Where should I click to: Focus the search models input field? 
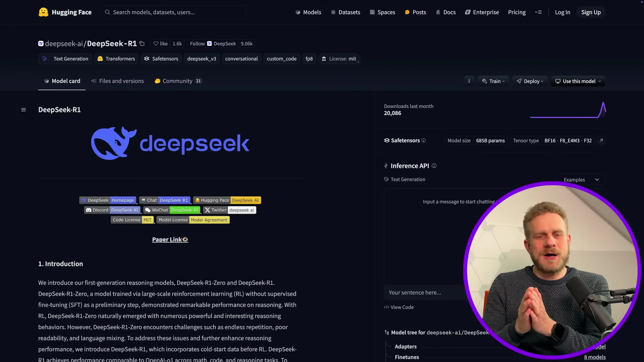point(173,12)
